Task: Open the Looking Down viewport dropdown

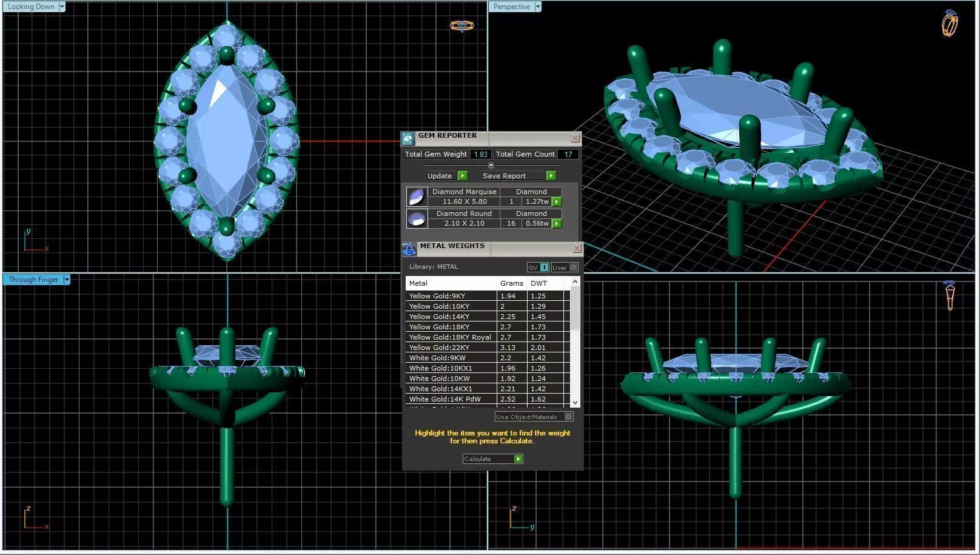Action: pos(61,7)
